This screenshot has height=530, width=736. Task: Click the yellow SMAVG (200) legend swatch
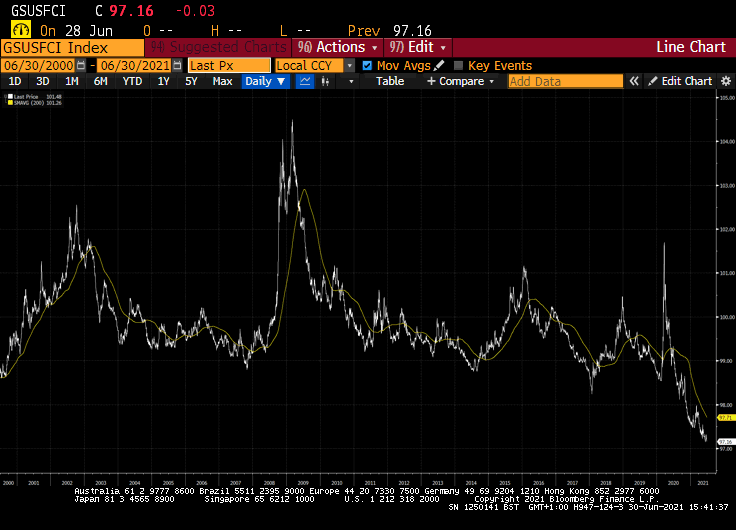coord(10,102)
